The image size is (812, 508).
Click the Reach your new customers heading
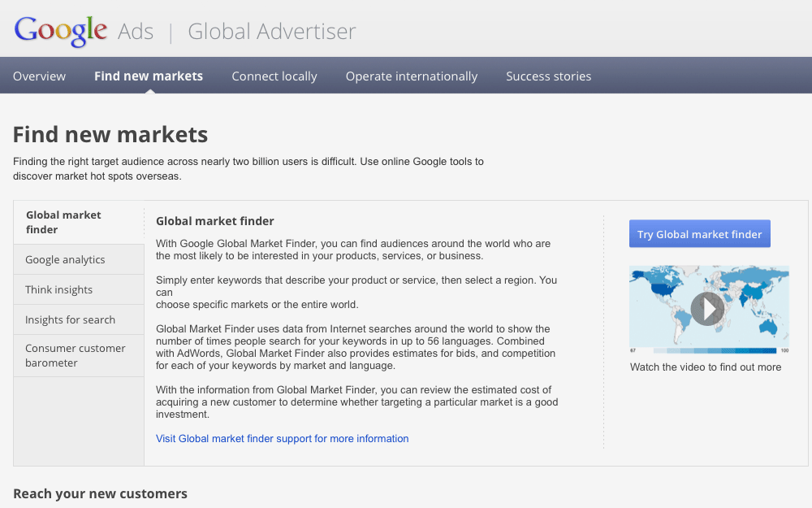100,493
